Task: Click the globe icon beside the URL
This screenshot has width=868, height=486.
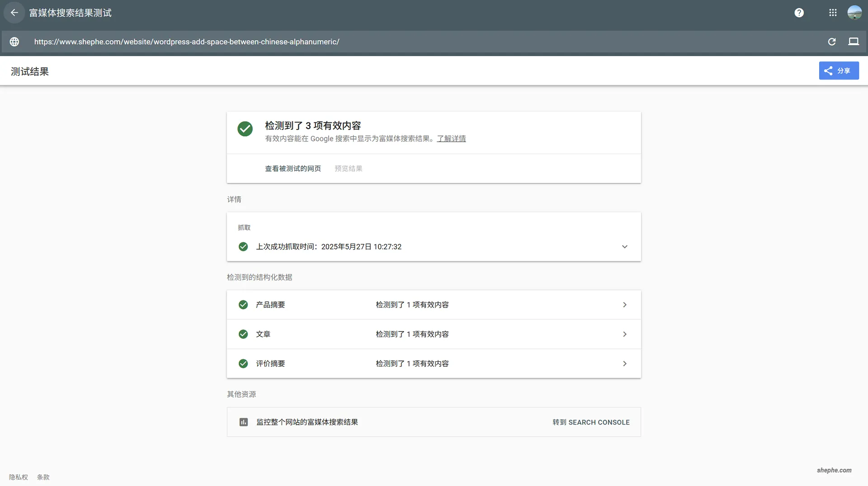Action: coord(14,42)
